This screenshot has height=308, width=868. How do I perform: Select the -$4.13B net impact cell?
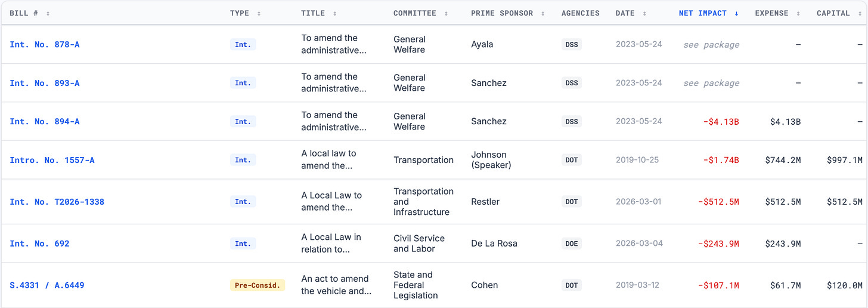[721, 122]
